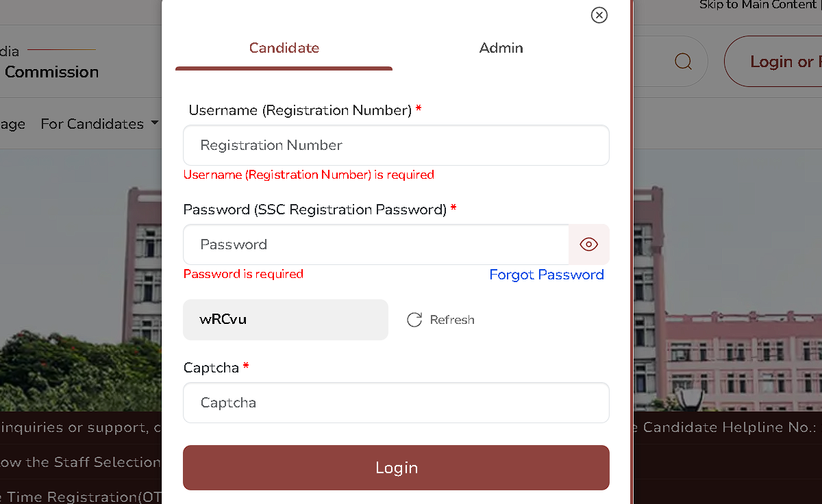Click the For Candidates dropdown arrow
Viewport: 822px width, 504px height.
coord(155,123)
